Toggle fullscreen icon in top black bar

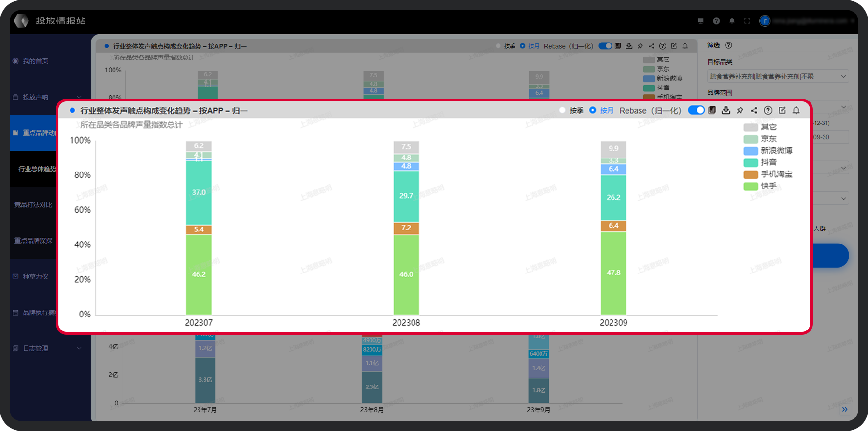747,21
